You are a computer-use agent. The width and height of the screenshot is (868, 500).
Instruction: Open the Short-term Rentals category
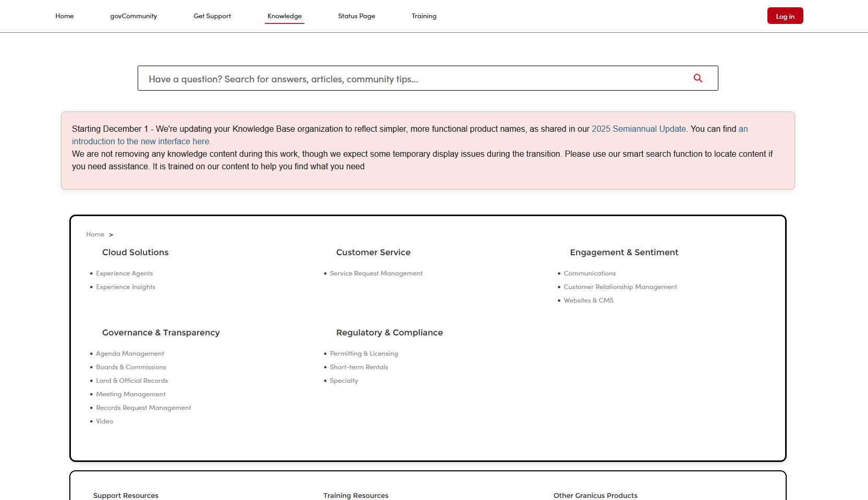point(359,367)
